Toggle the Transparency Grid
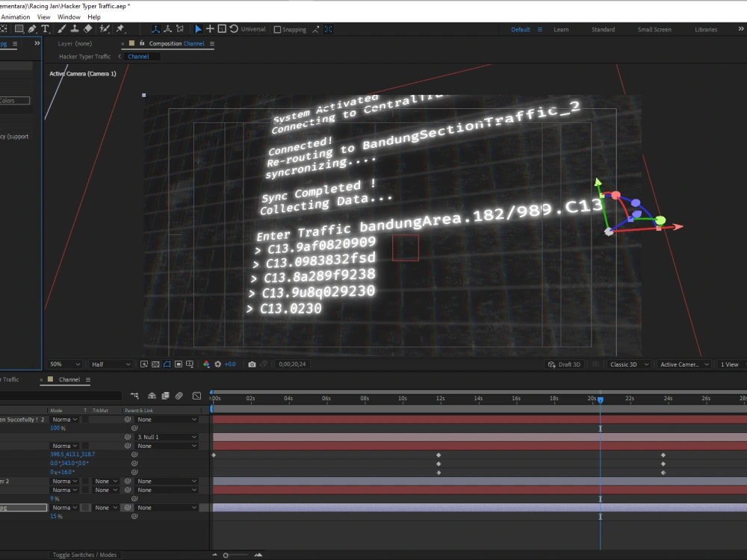Image resolution: width=747 pixels, height=560 pixels. [155, 364]
